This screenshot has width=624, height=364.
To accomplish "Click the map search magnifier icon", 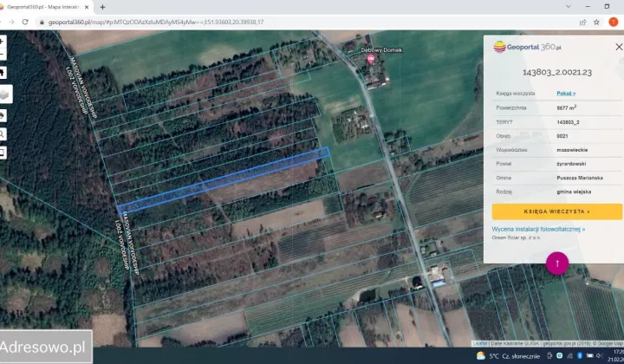I will pyautogui.click(x=3, y=134).
